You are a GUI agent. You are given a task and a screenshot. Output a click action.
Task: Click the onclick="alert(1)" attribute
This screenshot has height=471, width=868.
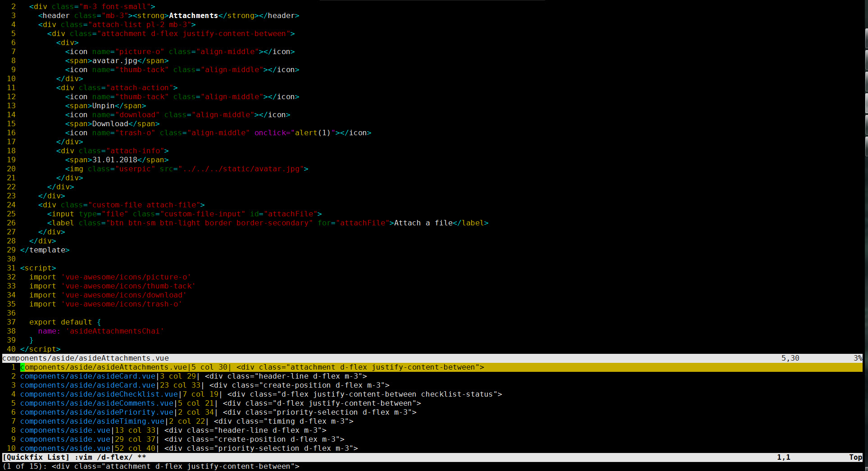[x=295, y=133]
